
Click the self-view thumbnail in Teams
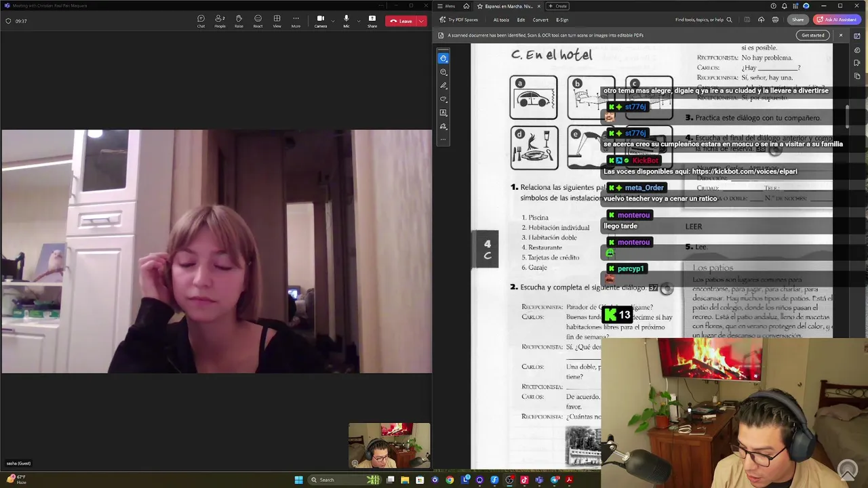click(x=389, y=446)
